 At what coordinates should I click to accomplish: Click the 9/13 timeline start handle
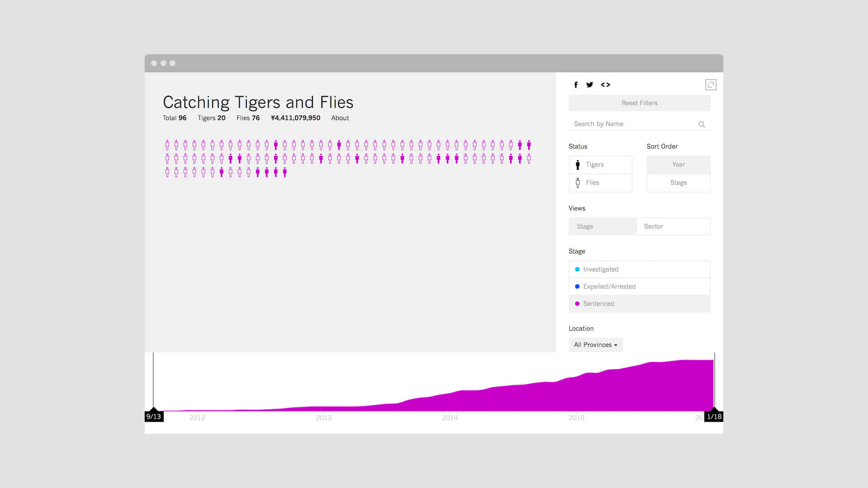tap(154, 416)
